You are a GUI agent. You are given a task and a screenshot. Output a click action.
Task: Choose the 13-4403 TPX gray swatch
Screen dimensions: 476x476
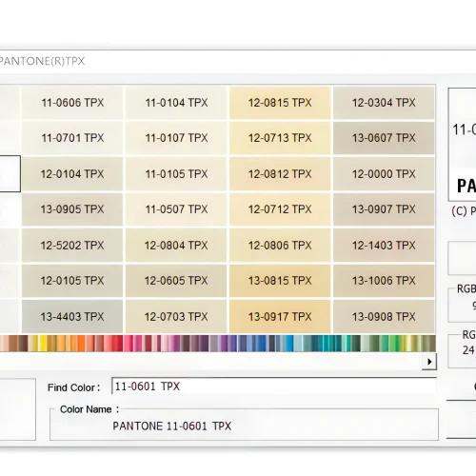click(x=72, y=317)
